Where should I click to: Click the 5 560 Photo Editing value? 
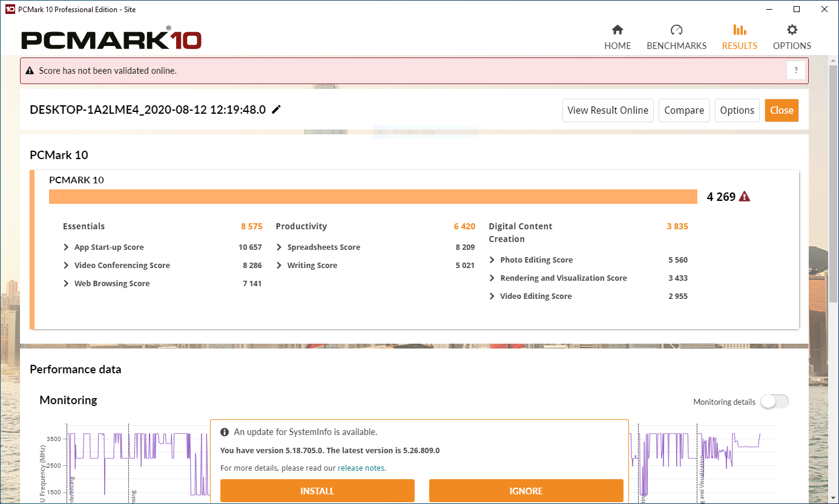[678, 260]
